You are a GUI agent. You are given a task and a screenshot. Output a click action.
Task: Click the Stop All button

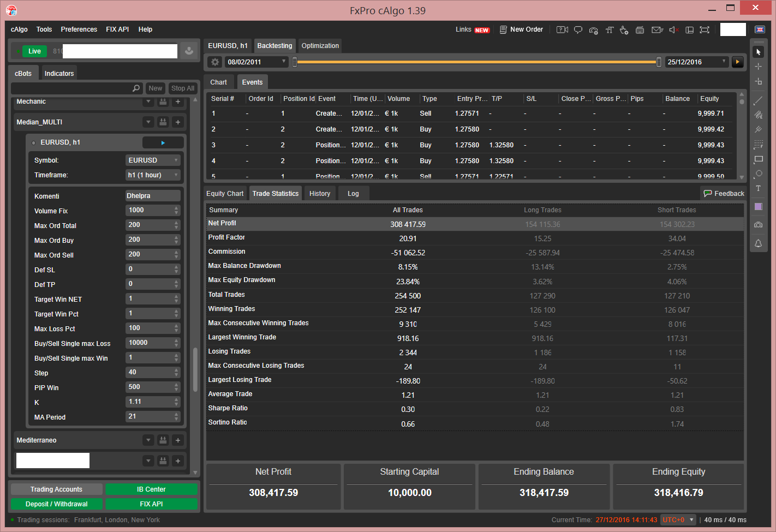pyautogui.click(x=183, y=88)
